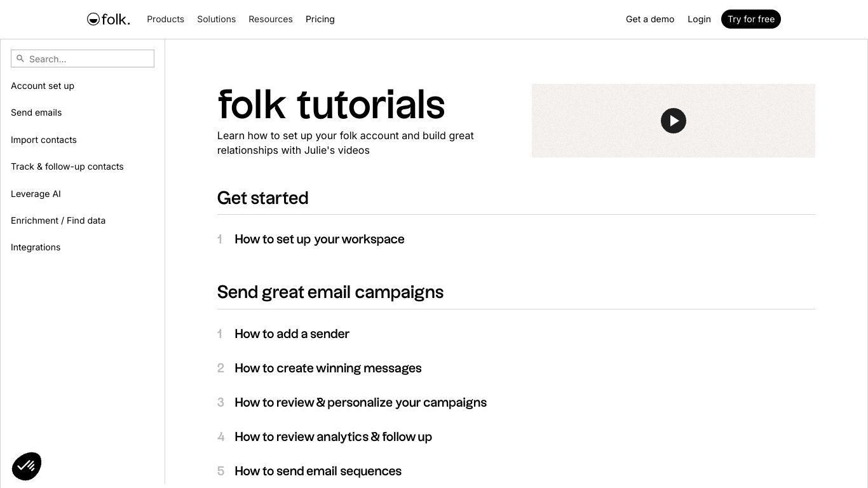868x488 pixels.
Task: Open Integrations section in sidebar
Action: coord(36,247)
